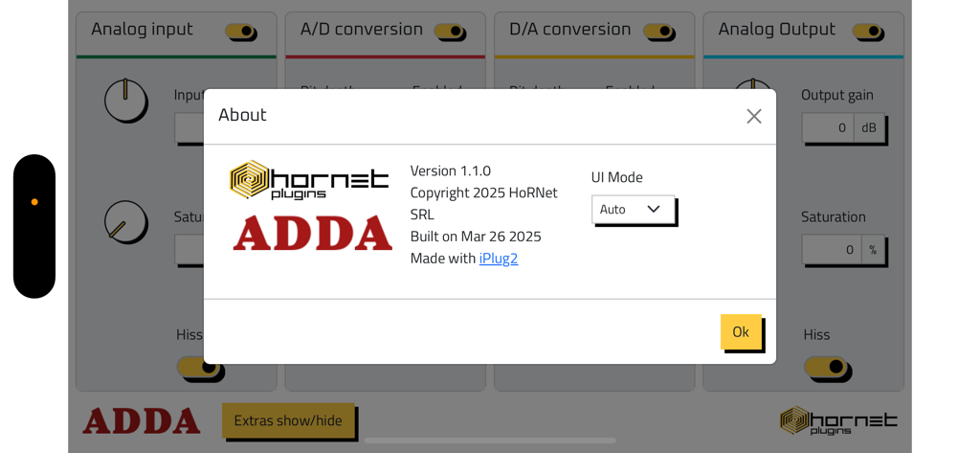This screenshot has height=453, width=980.
Task: Click the 'Analog Output' panel title
Action: (776, 30)
